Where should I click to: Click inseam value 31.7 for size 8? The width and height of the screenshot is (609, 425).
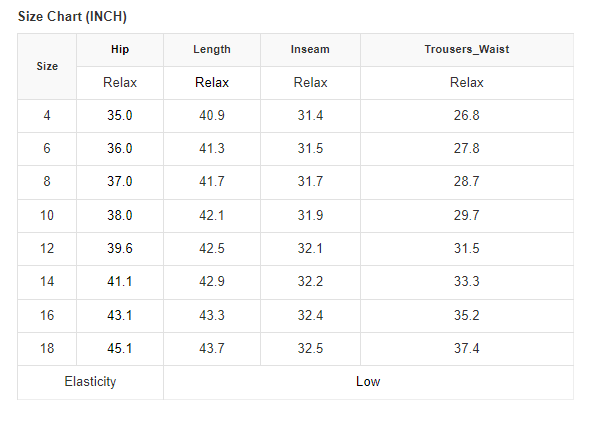[x=310, y=181]
